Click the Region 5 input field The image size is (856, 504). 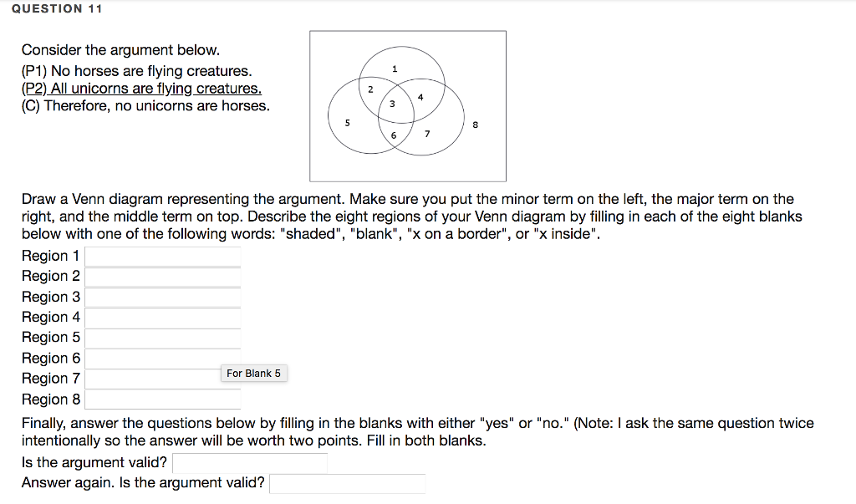click(x=163, y=338)
